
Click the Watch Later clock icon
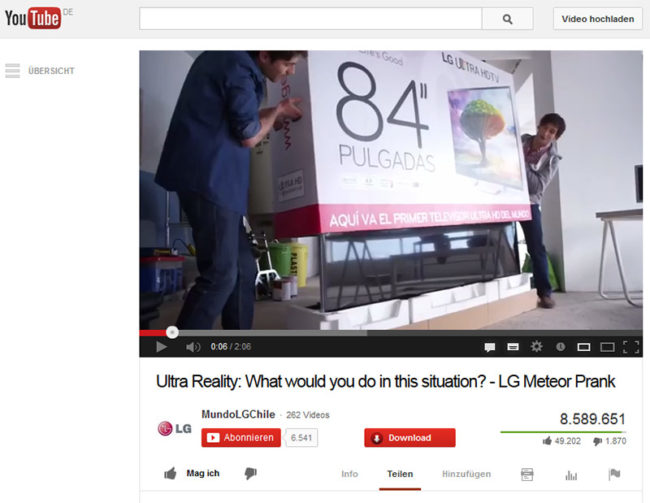560,347
